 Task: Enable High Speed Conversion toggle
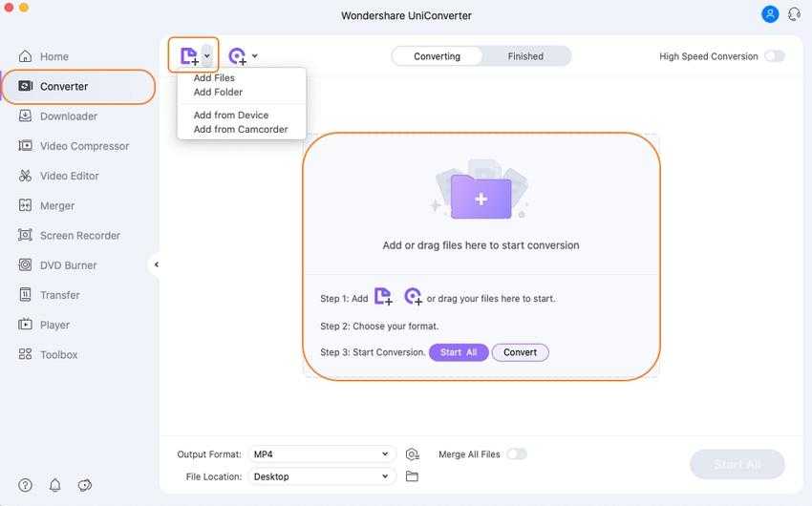click(774, 56)
